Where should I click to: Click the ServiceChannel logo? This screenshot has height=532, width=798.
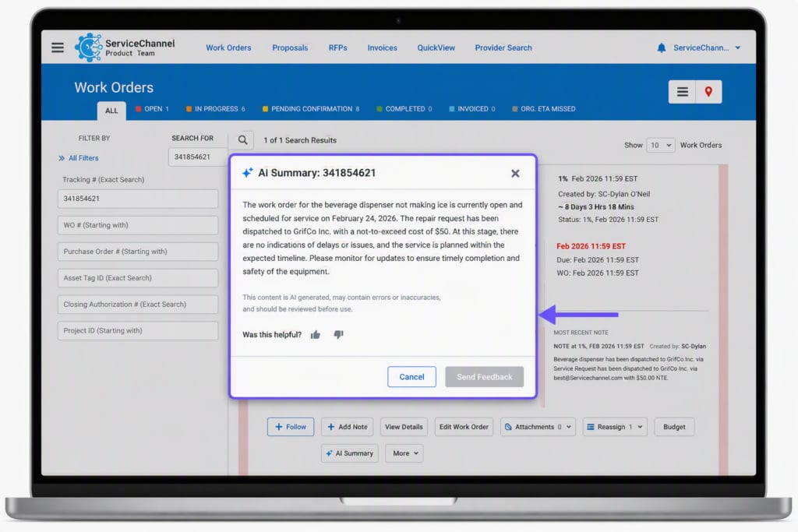[125, 48]
